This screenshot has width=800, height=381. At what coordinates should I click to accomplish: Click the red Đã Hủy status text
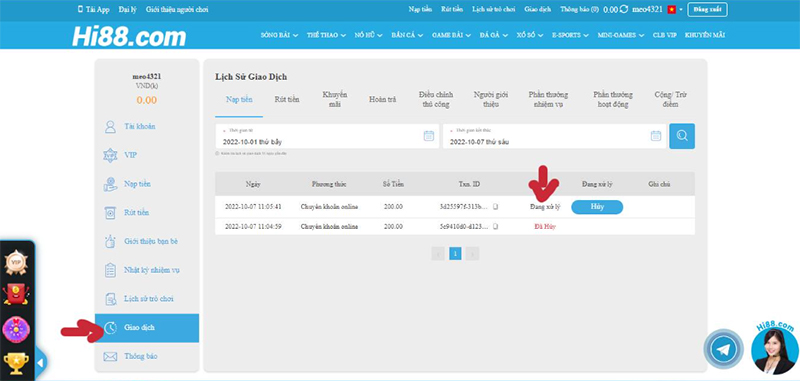(545, 226)
